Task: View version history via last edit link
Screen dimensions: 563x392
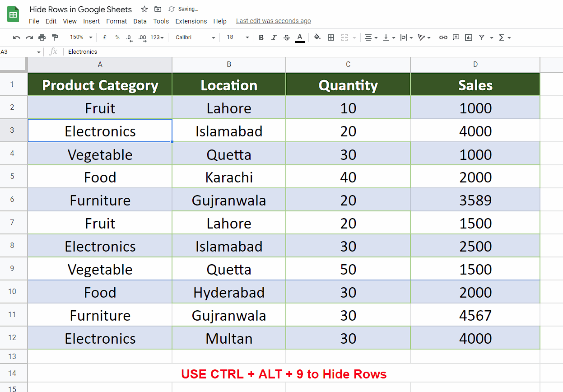Action: click(273, 21)
